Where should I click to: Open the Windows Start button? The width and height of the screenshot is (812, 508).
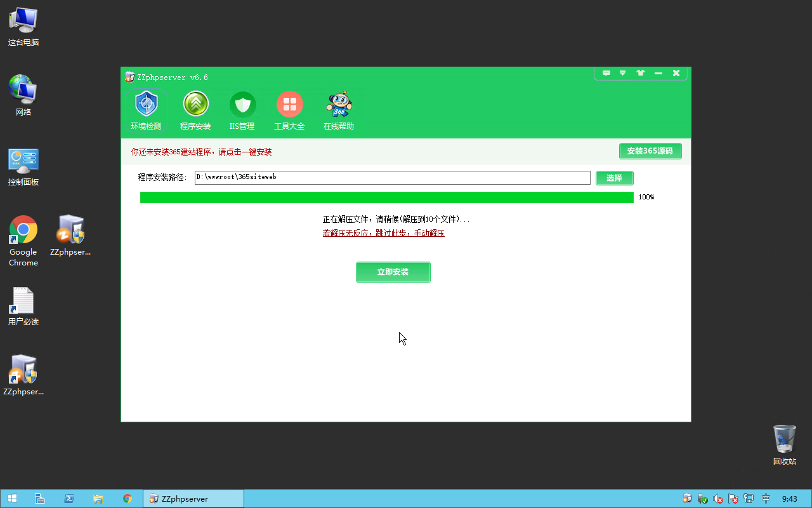(12, 498)
